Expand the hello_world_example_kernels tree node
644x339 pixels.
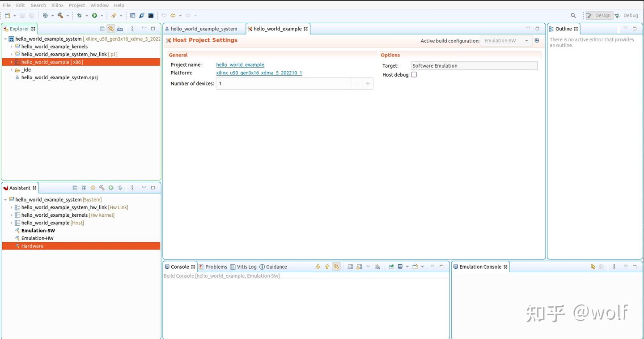tap(11, 46)
